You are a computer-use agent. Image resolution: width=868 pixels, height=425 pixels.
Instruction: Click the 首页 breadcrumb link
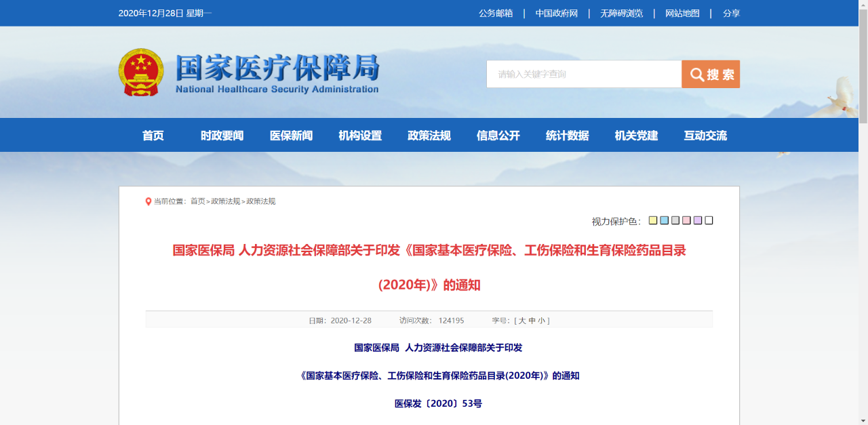[x=197, y=201]
